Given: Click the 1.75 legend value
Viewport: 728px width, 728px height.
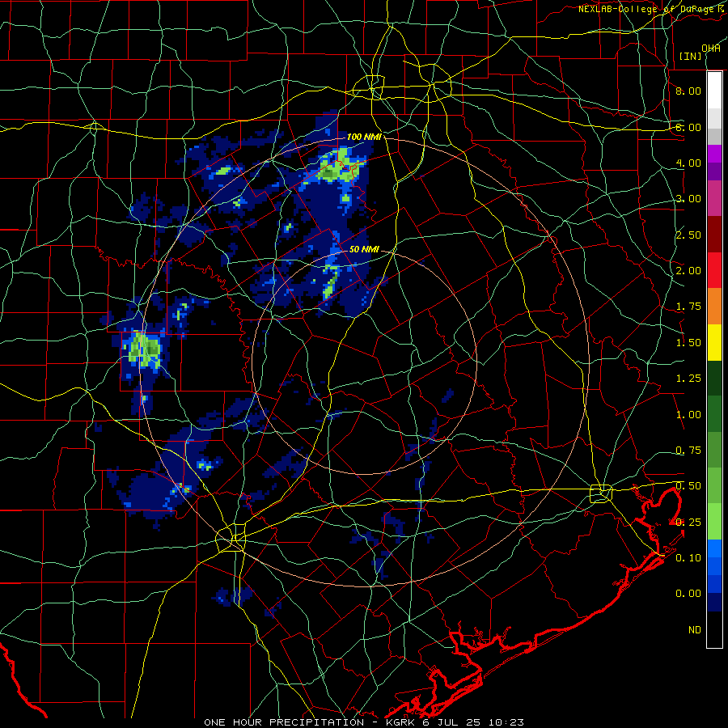Looking at the screenshot, I should (688, 307).
